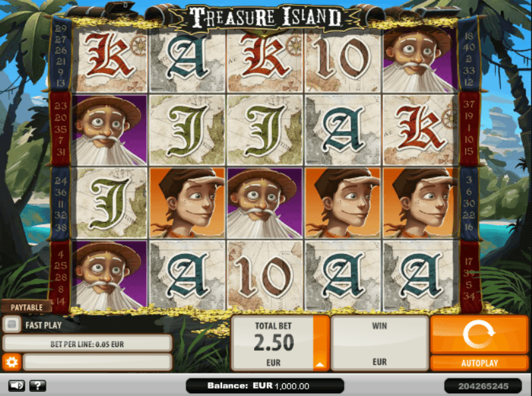Open the Bet Per Line field
532x396 pixels.
pyautogui.click(x=87, y=344)
